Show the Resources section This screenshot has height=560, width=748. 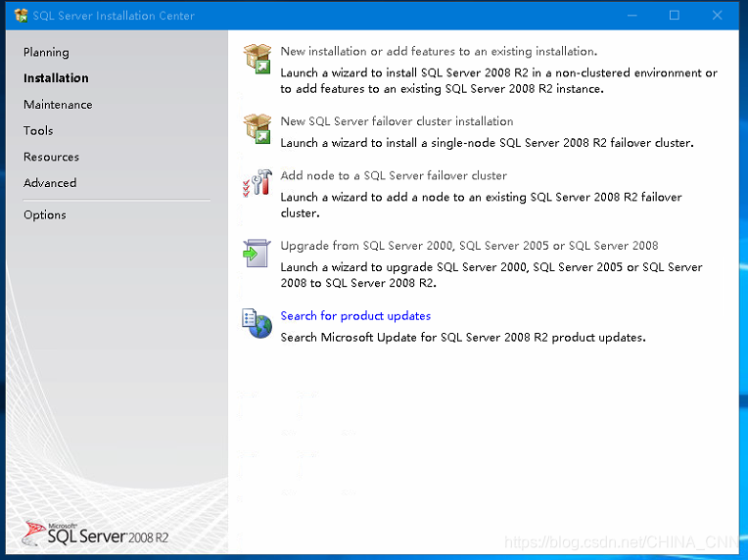pyautogui.click(x=51, y=157)
